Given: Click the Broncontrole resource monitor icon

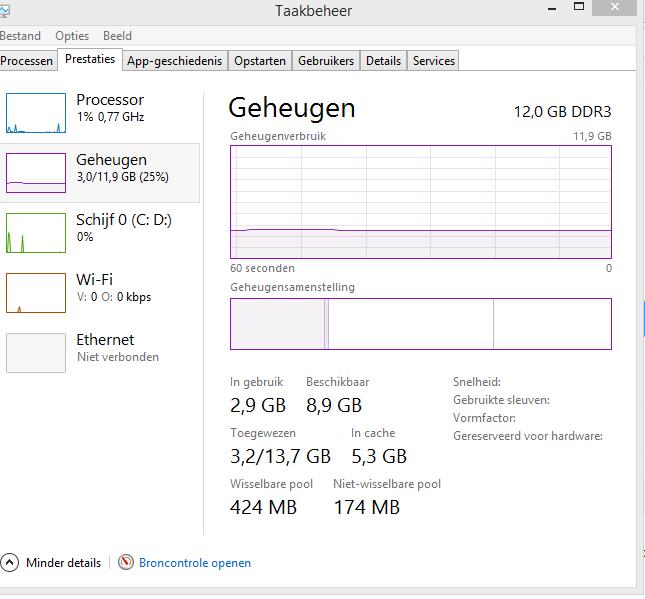Looking at the screenshot, I should (x=126, y=563).
